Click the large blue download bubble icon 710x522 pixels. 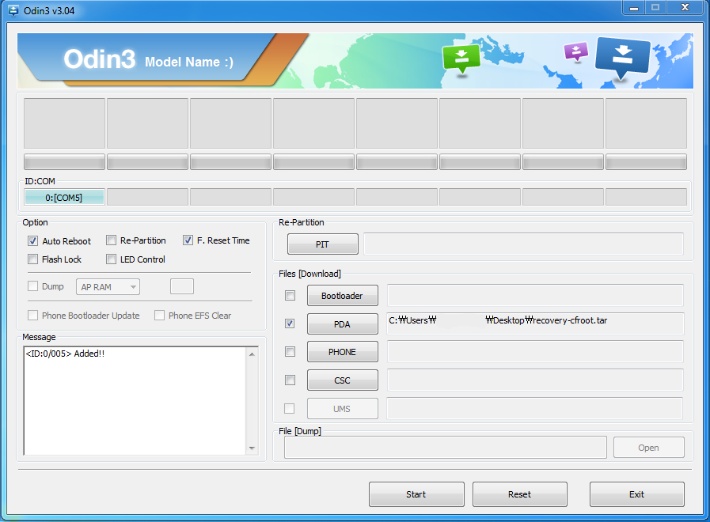tap(623, 58)
